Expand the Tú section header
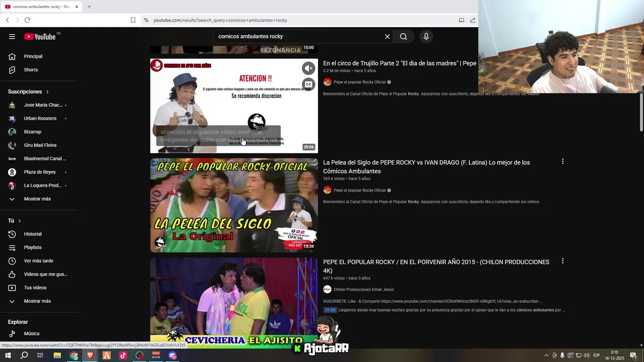This screenshot has width=644, height=362. [x=15, y=221]
